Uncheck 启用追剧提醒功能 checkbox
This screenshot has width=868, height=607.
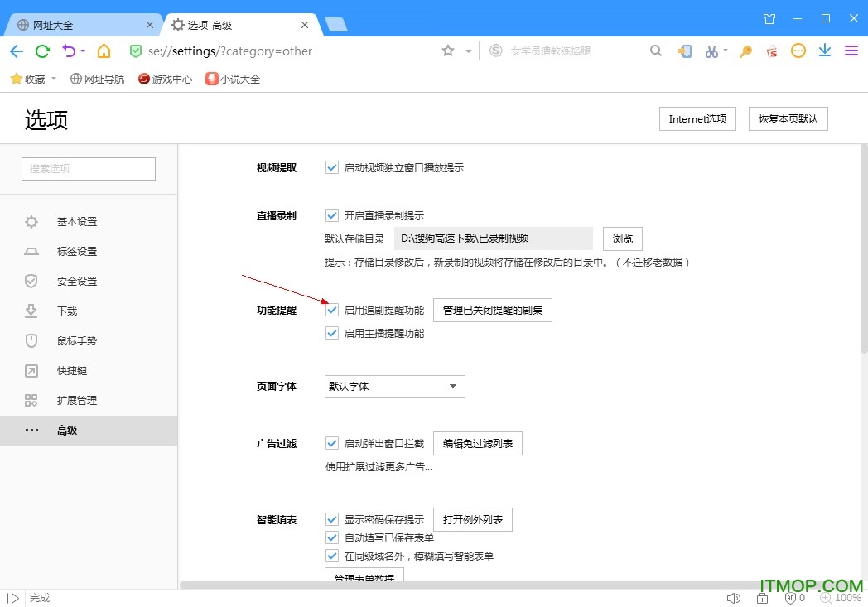point(331,310)
